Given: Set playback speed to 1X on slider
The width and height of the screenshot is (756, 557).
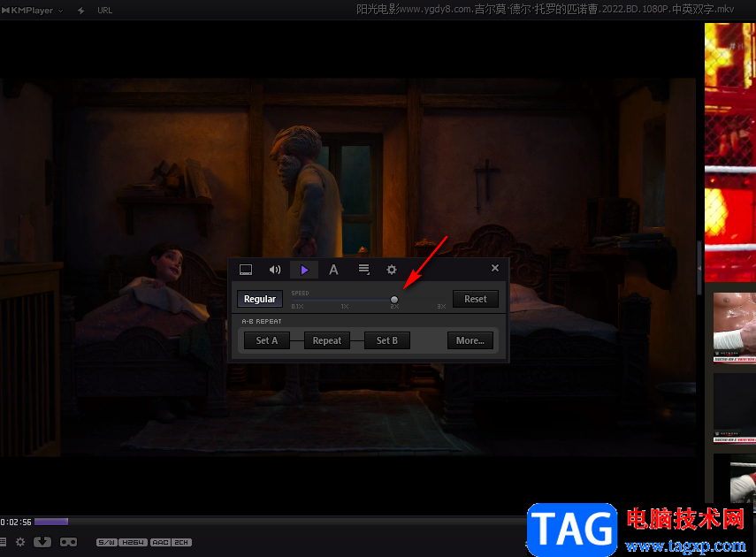Looking at the screenshot, I should click(x=345, y=306).
